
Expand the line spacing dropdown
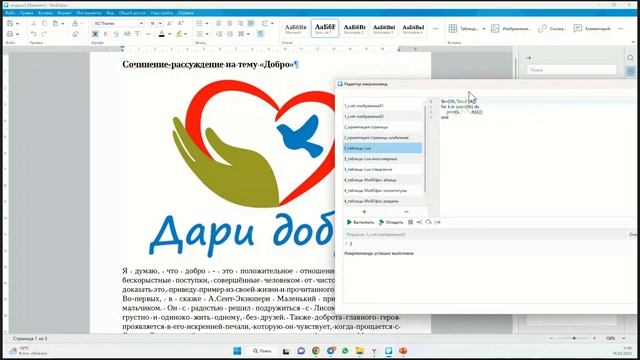272,24
